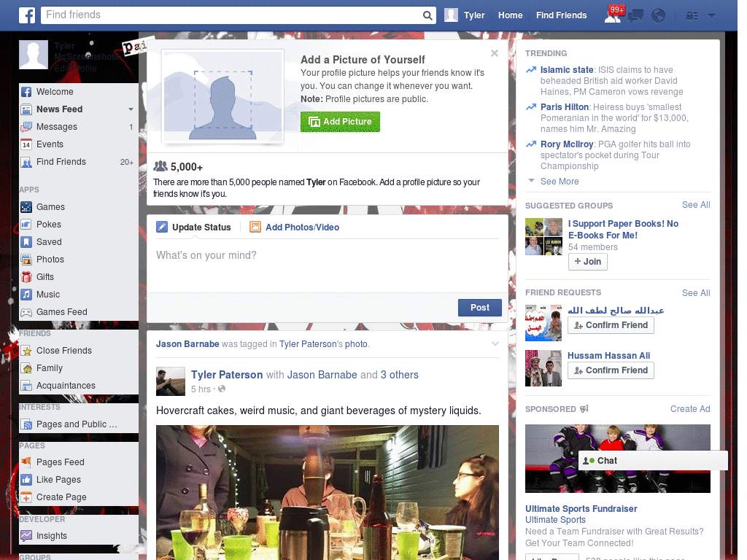Open the messages chat bubbles icon
The image size is (747, 560).
(635, 16)
